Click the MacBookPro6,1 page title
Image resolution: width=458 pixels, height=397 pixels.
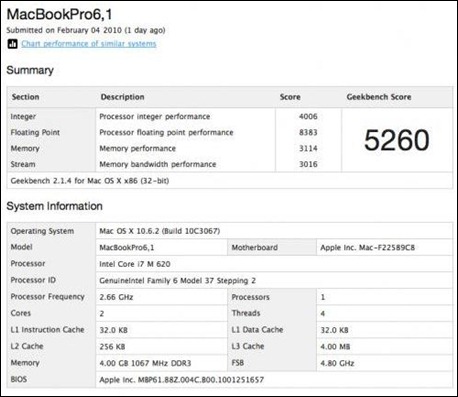pyautogui.click(x=59, y=14)
